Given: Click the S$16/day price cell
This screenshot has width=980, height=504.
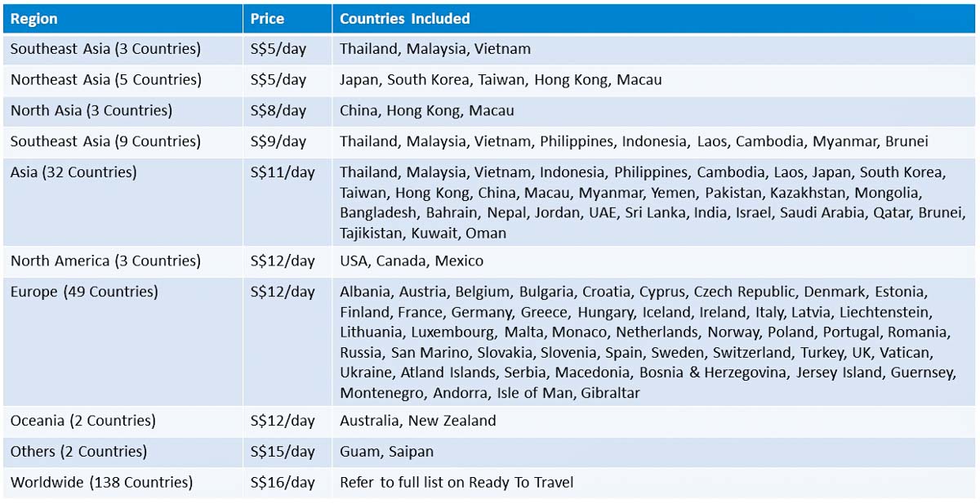Looking at the screenshot, I should point(287,483).
